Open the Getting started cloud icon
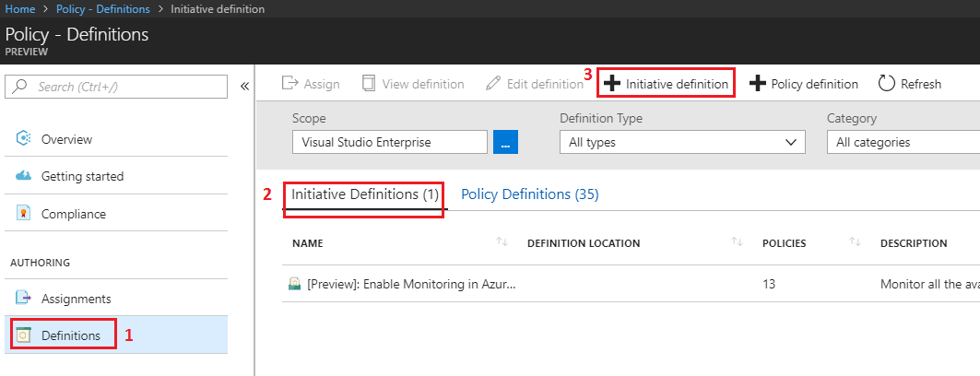 [23, 176]
